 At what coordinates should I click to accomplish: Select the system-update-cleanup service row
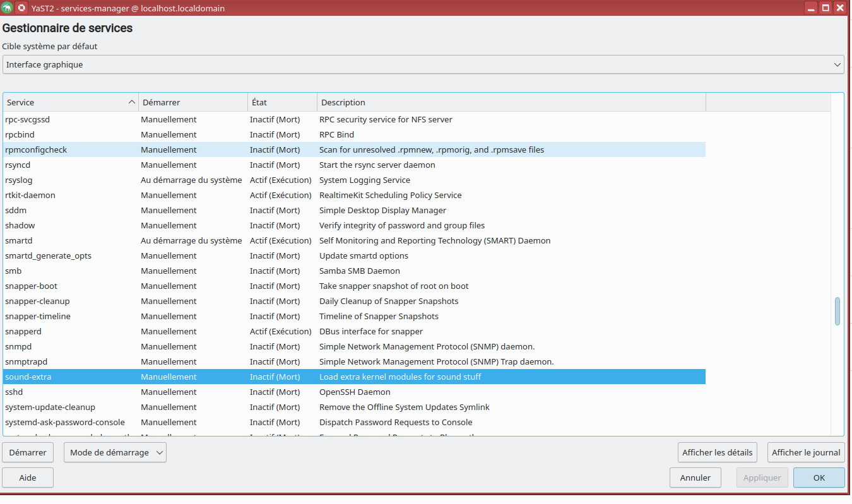pyautogui.click(x=354, y=407)
